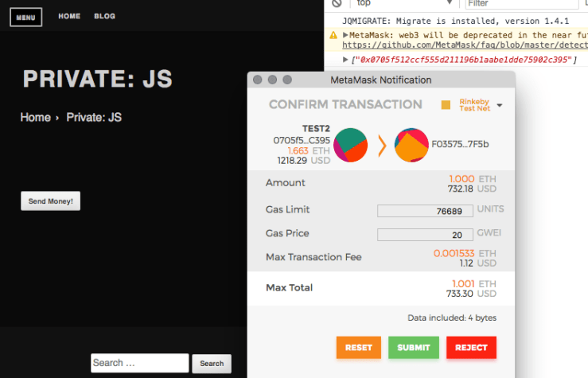Click the orange arrow between the accounts

380,146
